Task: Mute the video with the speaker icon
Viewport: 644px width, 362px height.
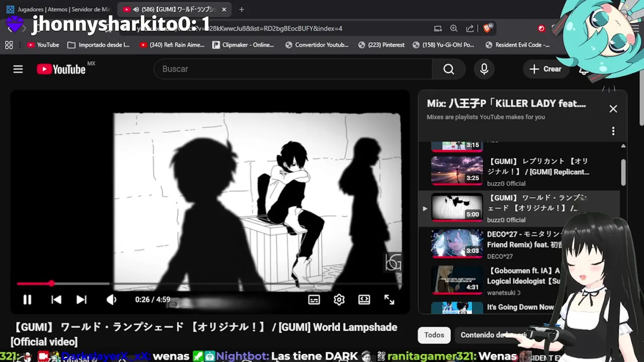Action: coord(111,300)
